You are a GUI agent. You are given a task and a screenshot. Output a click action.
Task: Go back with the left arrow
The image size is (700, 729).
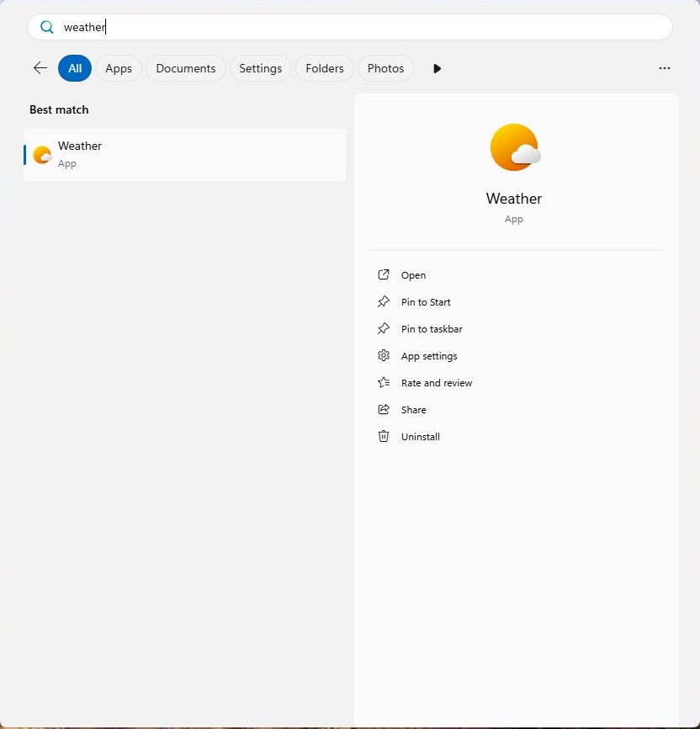40,68
